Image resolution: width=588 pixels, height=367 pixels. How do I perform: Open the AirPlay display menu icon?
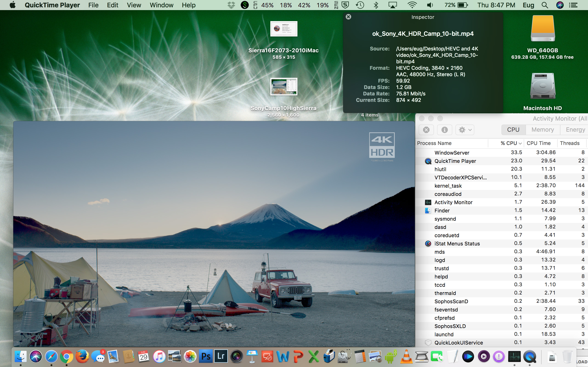pyautogui.click(x=392, y=5)
